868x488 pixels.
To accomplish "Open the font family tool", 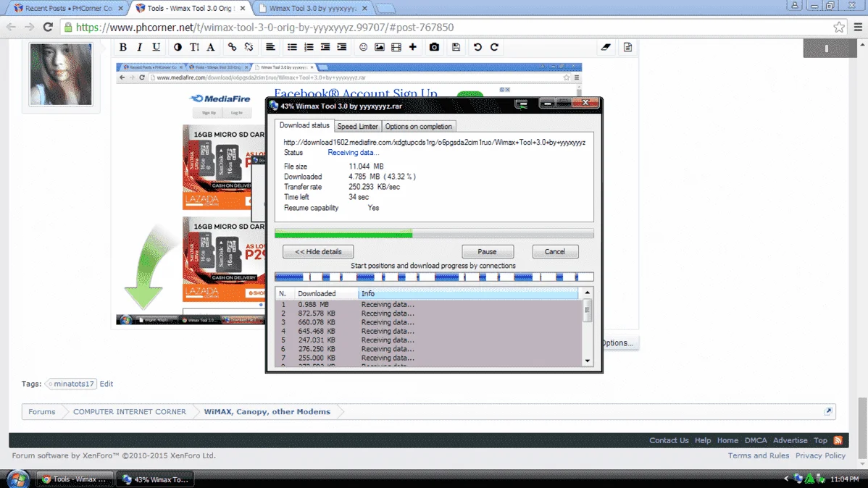I will click(x=211, y=47).
